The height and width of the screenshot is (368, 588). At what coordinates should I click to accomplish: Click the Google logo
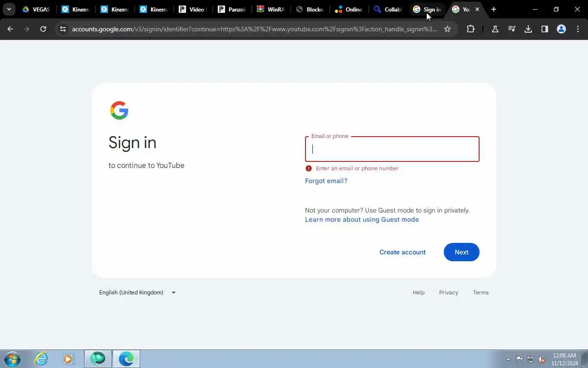click(x=119, y=110)
